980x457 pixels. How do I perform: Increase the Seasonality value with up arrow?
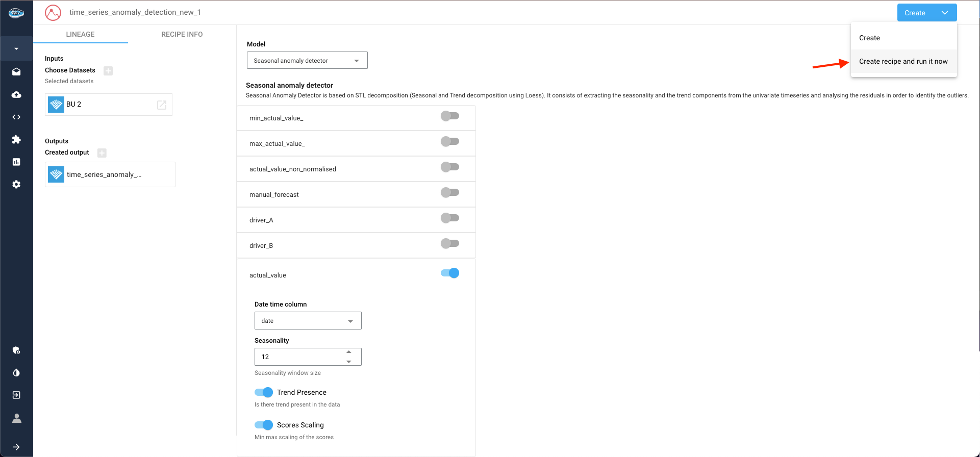349,352
